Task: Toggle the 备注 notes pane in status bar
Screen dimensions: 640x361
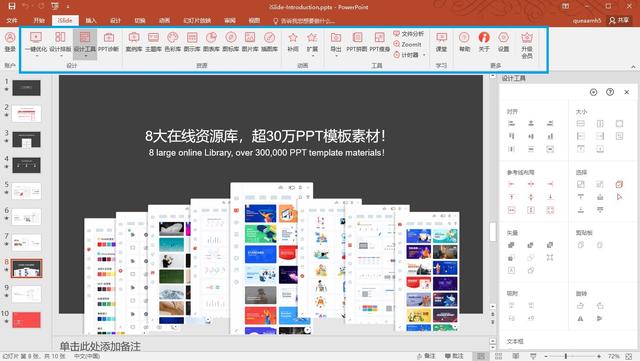Action: tap(426, 356)
